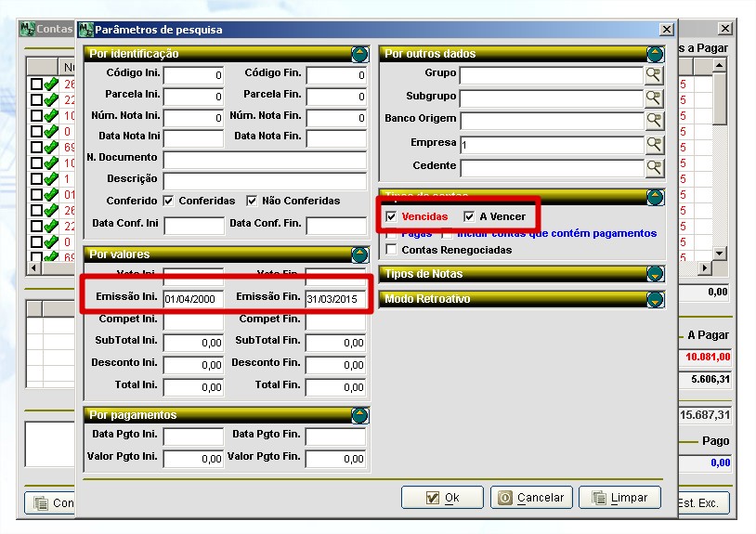The image size is (756, 534).
Task: Click the Cedente search magnifier icon
Action: click(x=655, y=167)
